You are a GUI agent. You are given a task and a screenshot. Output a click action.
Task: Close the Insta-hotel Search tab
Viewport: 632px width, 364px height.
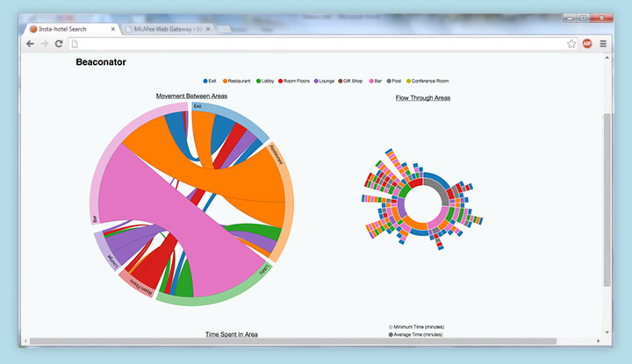tap(113, 29)
